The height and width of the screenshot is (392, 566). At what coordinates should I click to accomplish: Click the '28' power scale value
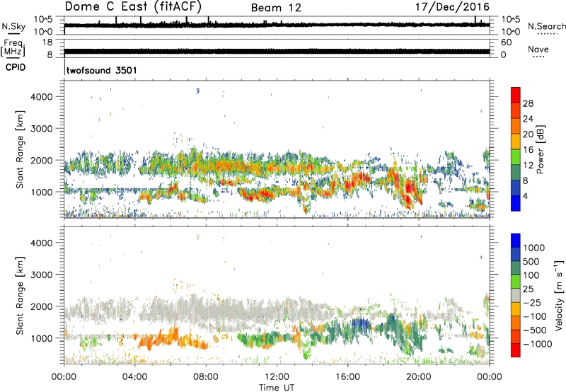[x=528, y=103]
